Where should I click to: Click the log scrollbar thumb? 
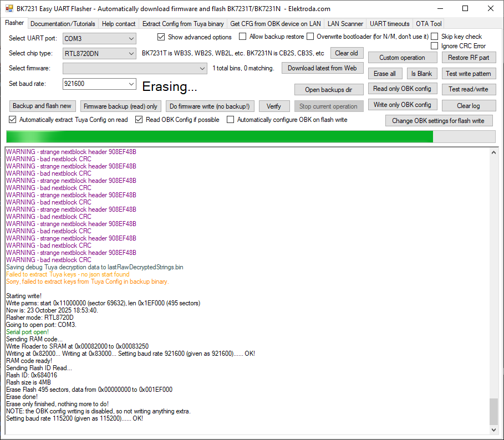coord(493,411)
